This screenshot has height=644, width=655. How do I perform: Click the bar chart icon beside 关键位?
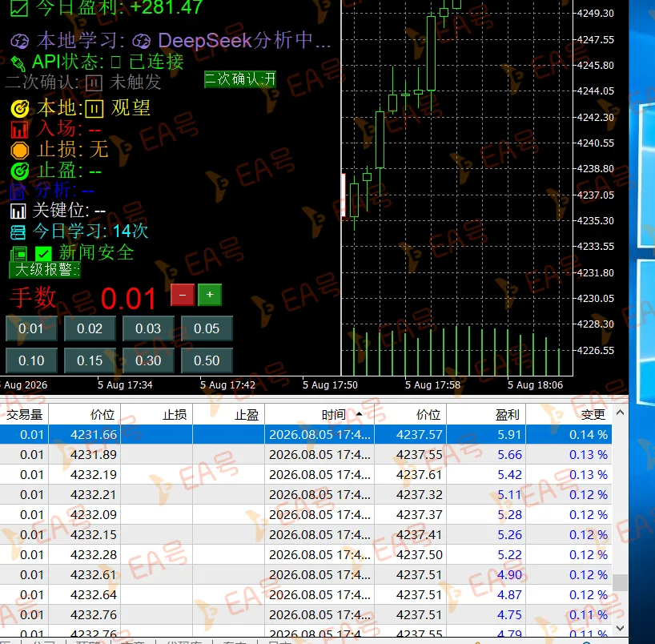[x=18, y=211]
